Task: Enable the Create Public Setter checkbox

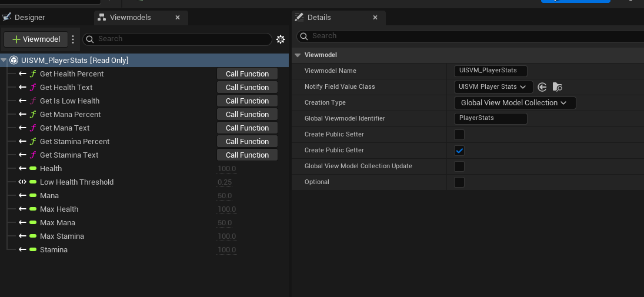Action: [459, 135]
